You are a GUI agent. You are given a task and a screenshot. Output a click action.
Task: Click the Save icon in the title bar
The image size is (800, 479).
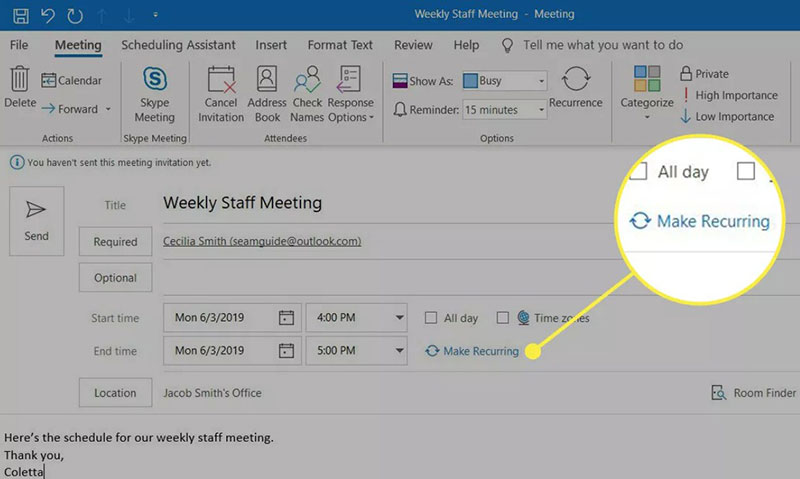click(21, 15)
